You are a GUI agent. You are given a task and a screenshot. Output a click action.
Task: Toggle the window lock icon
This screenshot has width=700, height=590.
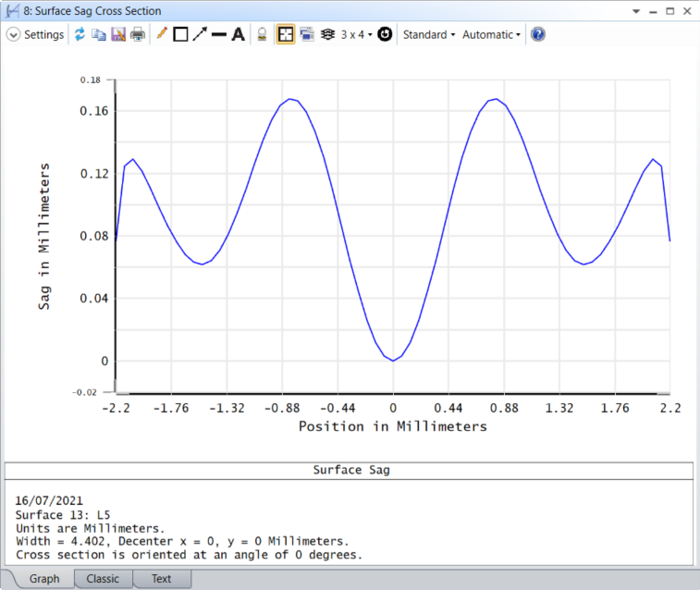pos(262,34)
